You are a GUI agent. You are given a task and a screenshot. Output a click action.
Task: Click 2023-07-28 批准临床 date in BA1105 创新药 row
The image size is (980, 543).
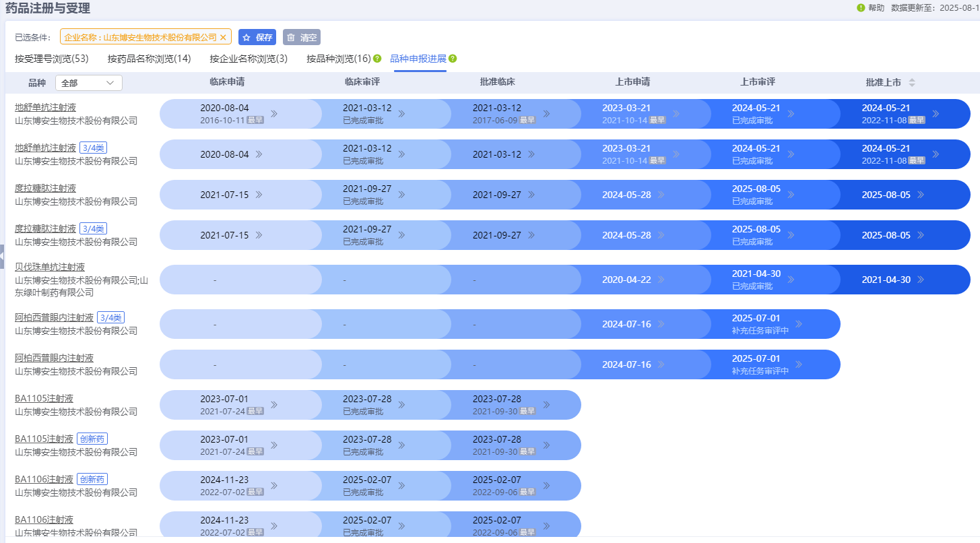497,439
